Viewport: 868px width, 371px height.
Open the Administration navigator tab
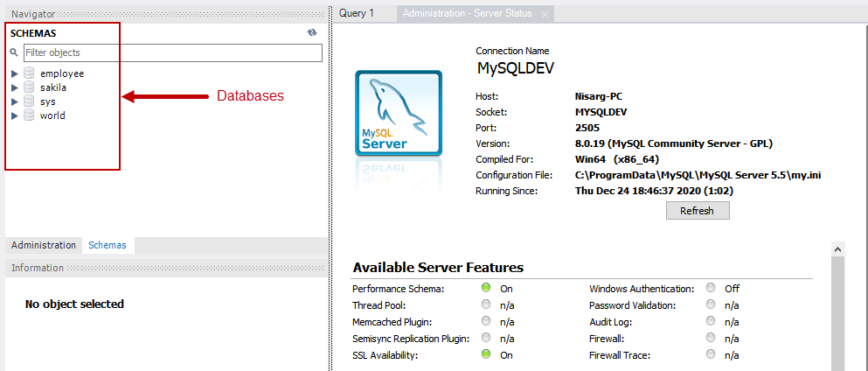[44, 245]
